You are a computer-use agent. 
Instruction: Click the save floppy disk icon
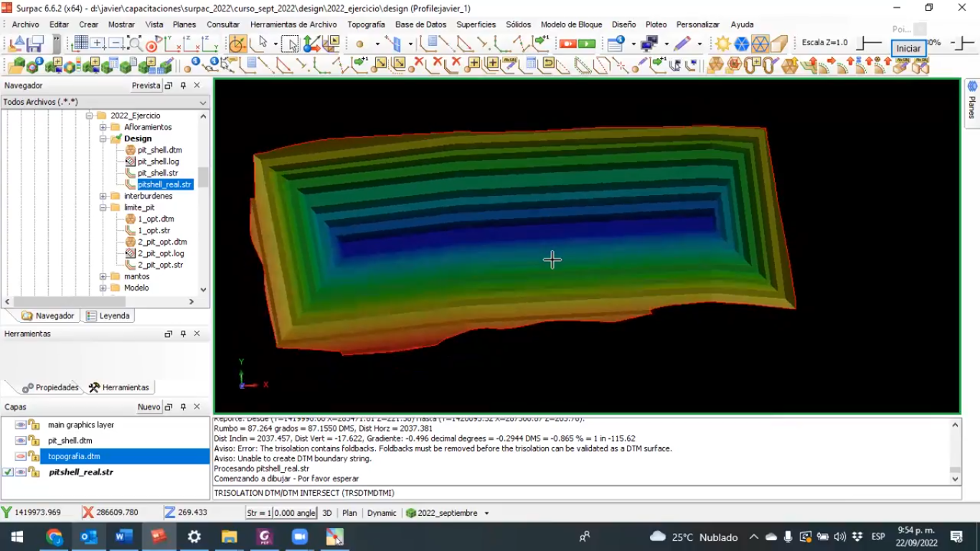[34, 44]
